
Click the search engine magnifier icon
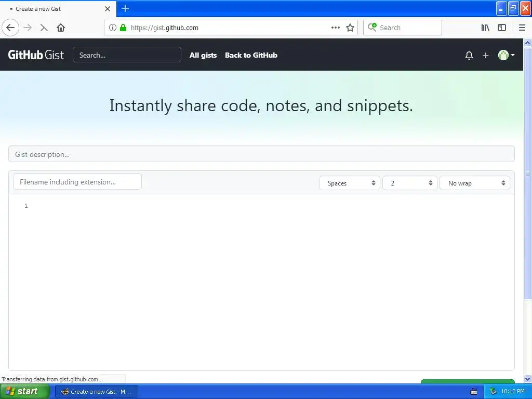tap(372, 28)
